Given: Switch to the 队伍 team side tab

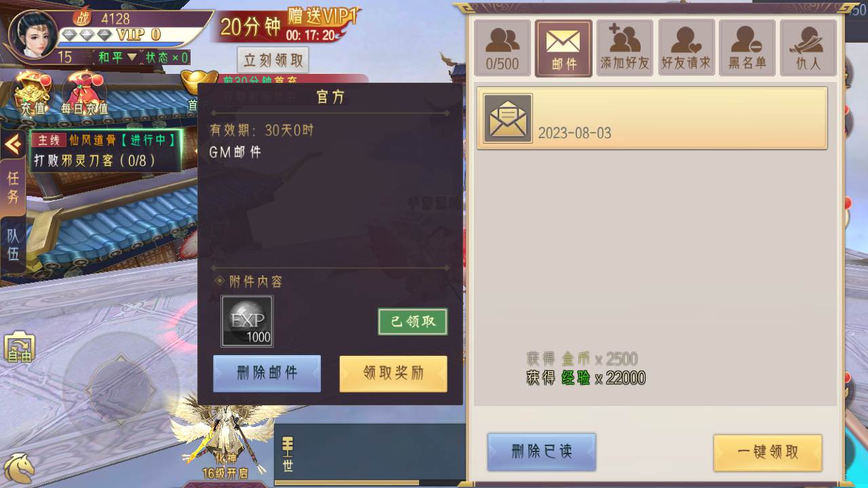Looking at the screenshot, I should [13, 245].
